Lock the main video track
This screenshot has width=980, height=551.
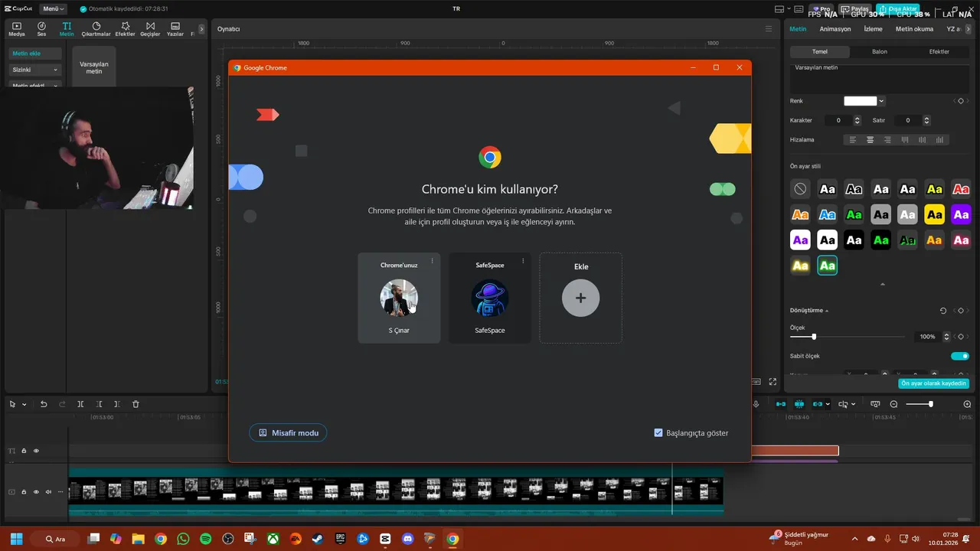click(24, 492)
